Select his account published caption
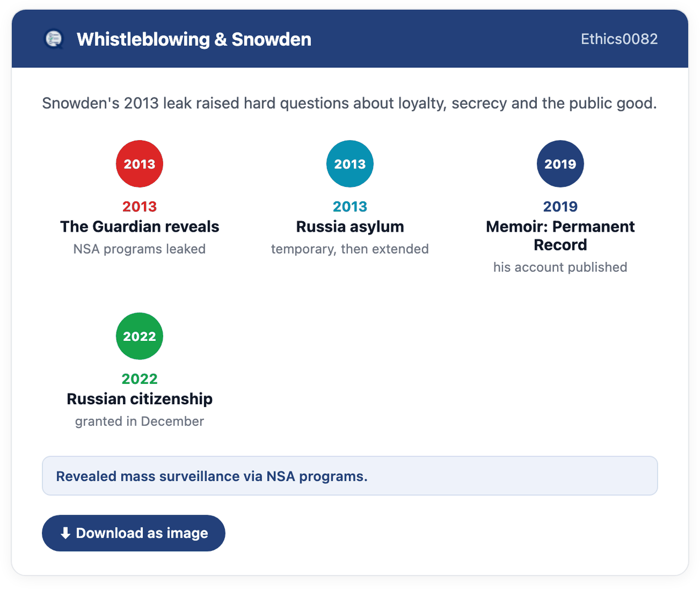Viewport: 700px width, 589px height. click(x=561, y=267)
